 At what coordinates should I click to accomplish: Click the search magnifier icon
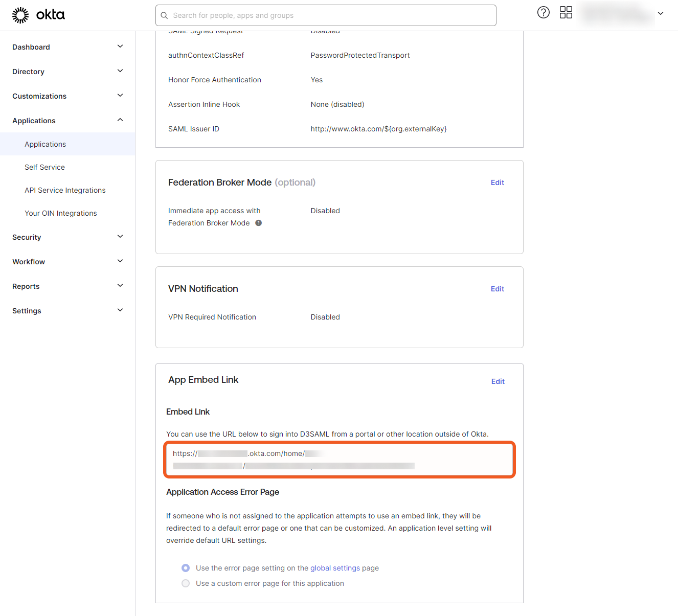(x=164, y=16)
